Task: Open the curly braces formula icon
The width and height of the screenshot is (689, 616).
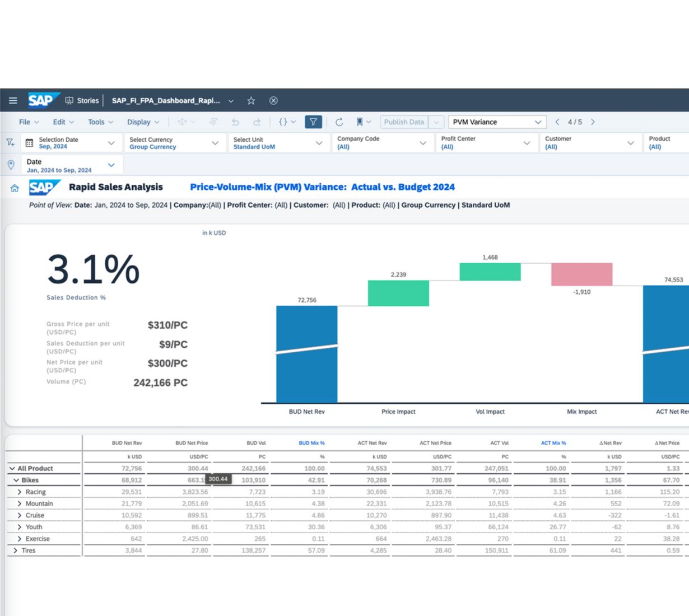Action: point(287,122)
